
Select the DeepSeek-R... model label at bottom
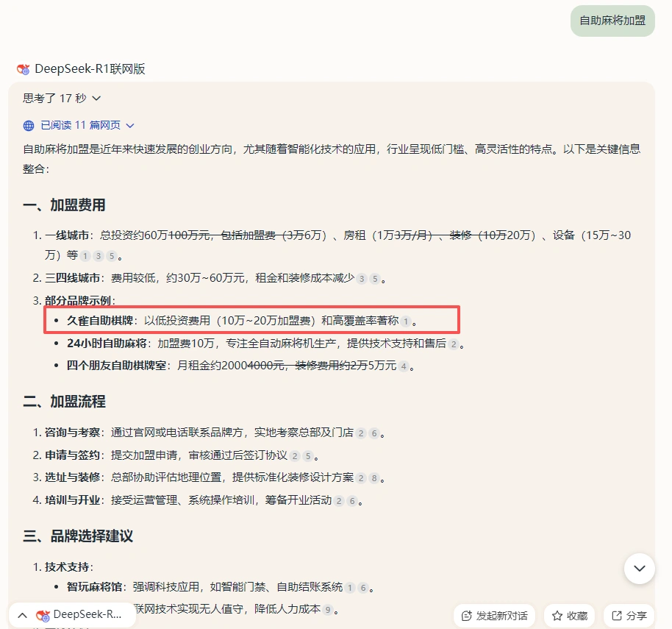87,614
